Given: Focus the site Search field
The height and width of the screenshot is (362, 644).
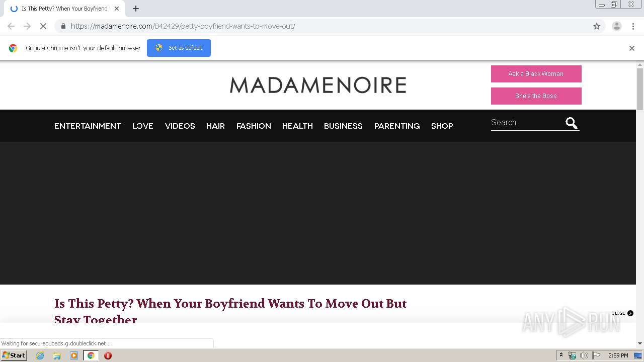Looking at the screenshot, I should click(x=526, y=123).
